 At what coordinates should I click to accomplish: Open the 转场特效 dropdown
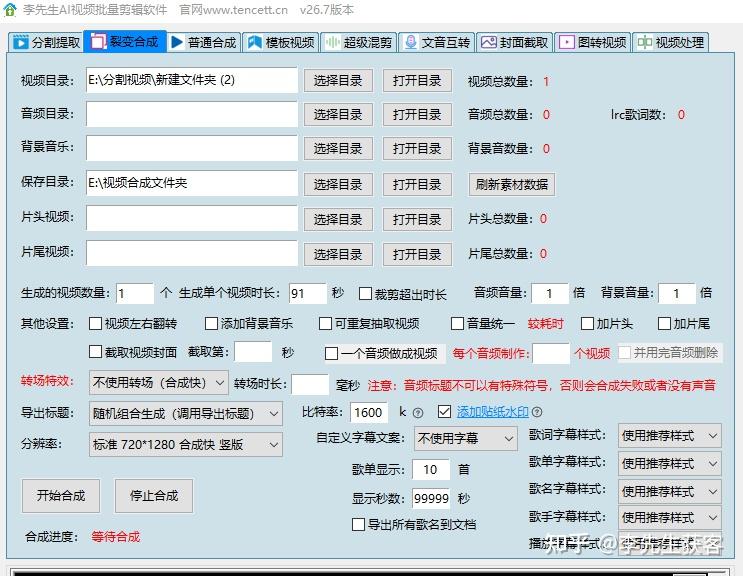point(159,382)
